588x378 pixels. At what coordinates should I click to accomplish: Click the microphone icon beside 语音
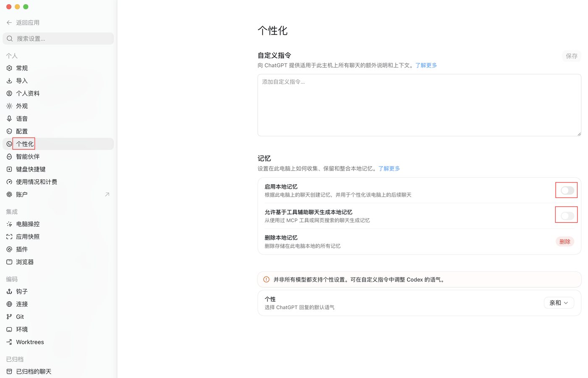coord(9,119)
